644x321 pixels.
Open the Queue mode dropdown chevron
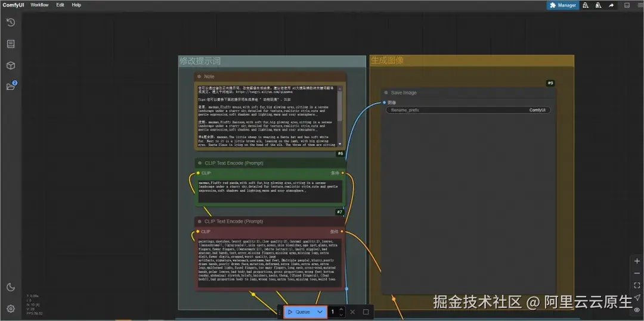click(320, 312)
